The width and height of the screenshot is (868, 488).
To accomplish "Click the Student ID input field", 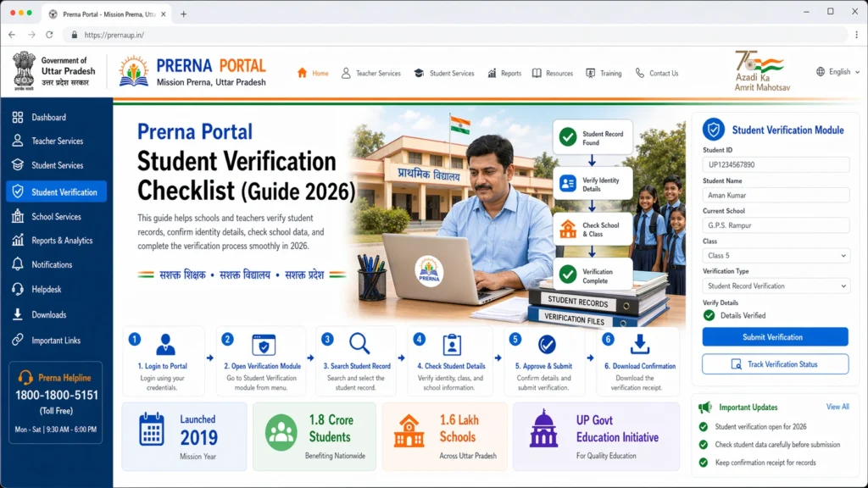I will click(x=776, y=165).
